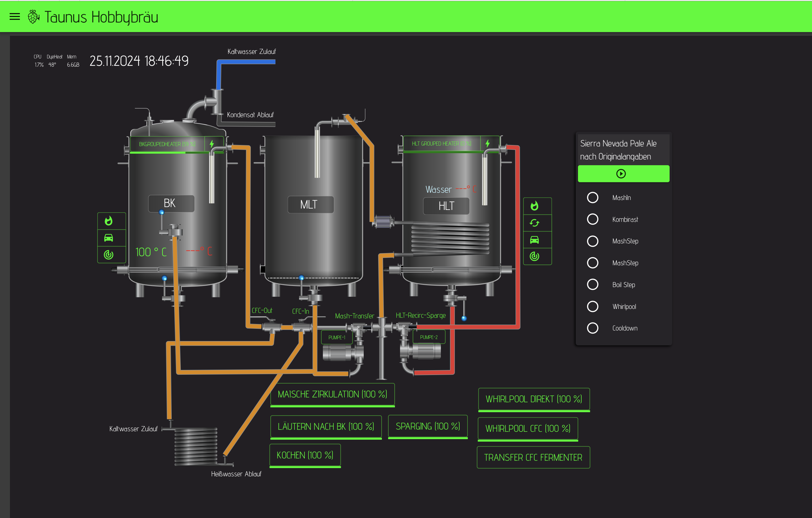This screenshot has width=812, height=518.
Task: Select the MashIn step radio button
Action: click(592, 198)
